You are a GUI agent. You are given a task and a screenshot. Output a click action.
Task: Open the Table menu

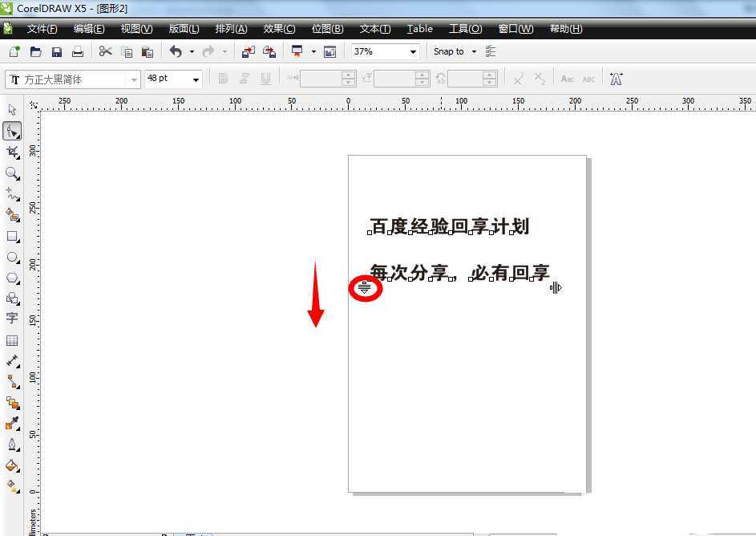[x=419, y=29]
